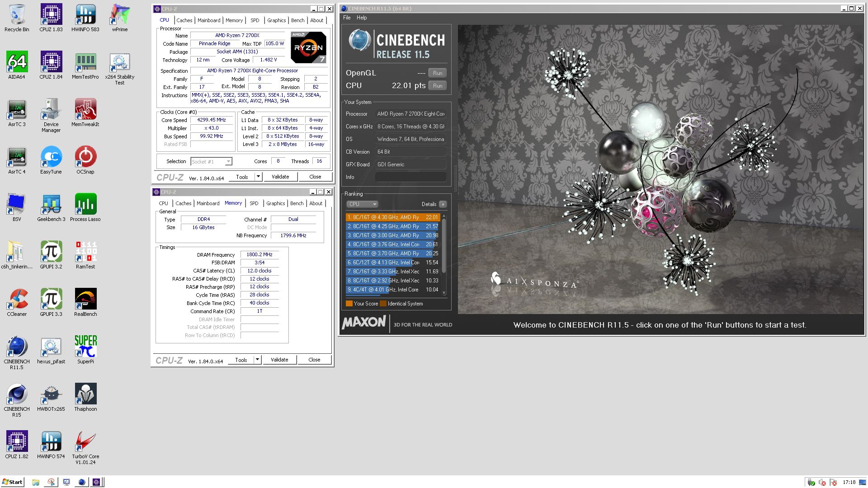Launch the SuperPi icon
Screen dimensions: 868x488
coord(85,350)
